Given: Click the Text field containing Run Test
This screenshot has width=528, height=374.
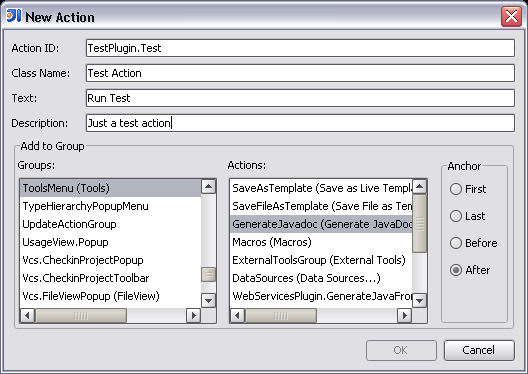Looking at the screenshot, I should 300,98.
